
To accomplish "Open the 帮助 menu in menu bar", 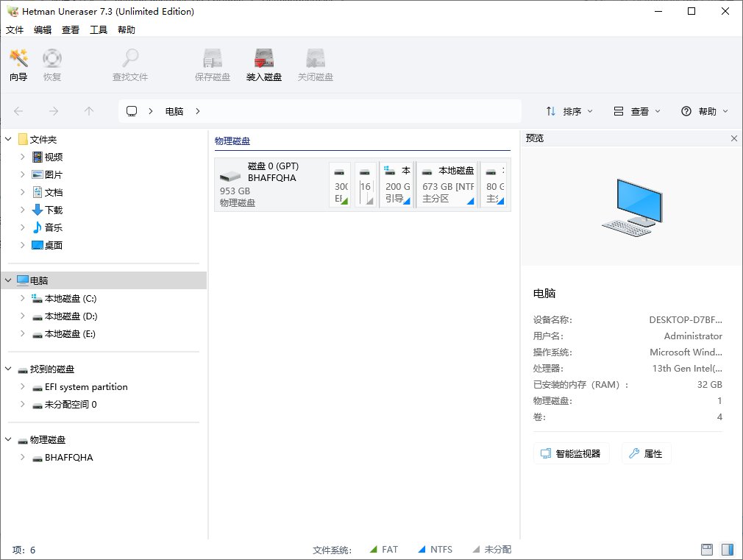I will click(x=127, y=30).
